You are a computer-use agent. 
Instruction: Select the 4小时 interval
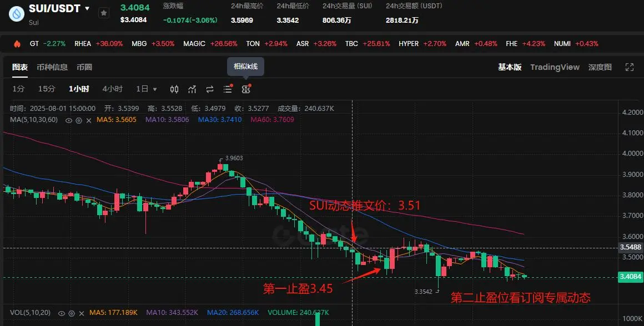point(113,89)
